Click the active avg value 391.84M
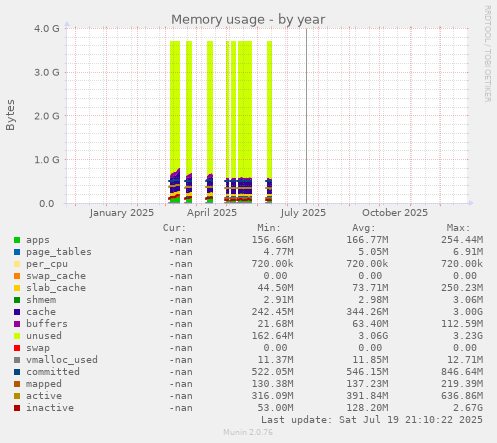This screenshot has width=497, height=443. tap(367, 396)
